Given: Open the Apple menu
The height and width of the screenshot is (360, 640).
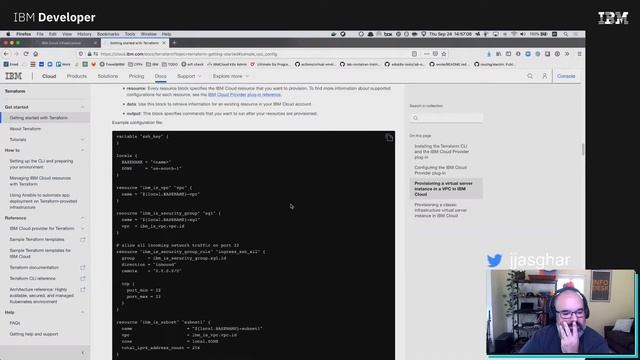Looking at the screenshot, I should point(8,34).
